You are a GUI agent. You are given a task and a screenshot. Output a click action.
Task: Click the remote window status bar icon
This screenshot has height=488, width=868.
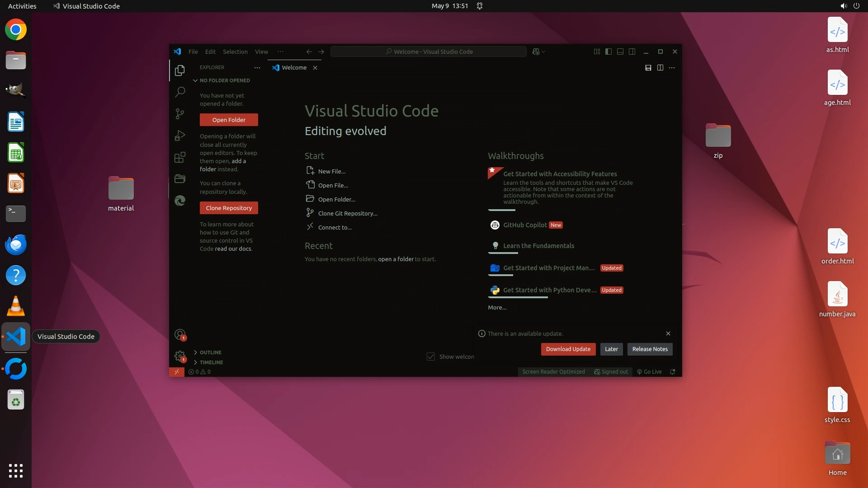pyautogui.click(x=177, y=372)
